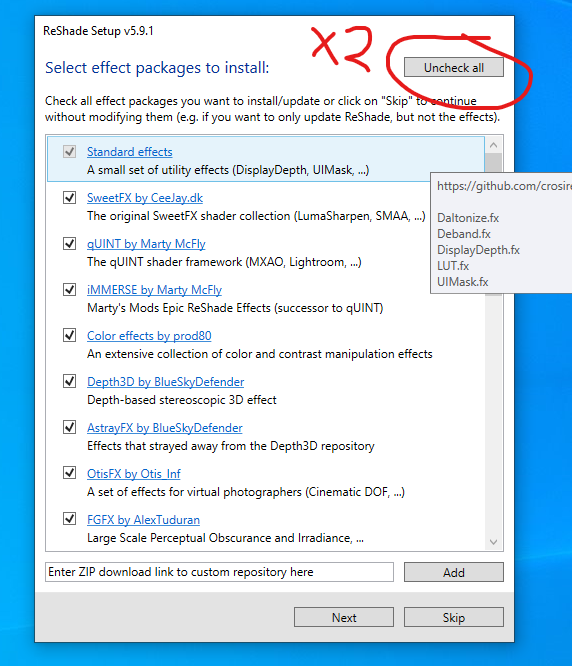This screenshot has width=572, height=666.
Task: Open the SweetFX by CeeJay.dk link
Action: [x=145, y=198]
